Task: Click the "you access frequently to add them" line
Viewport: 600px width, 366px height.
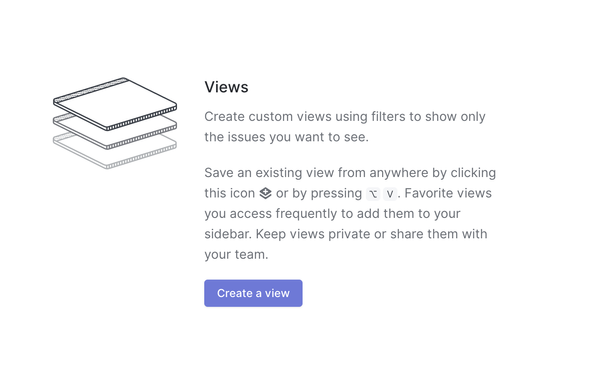Action: 332,214
